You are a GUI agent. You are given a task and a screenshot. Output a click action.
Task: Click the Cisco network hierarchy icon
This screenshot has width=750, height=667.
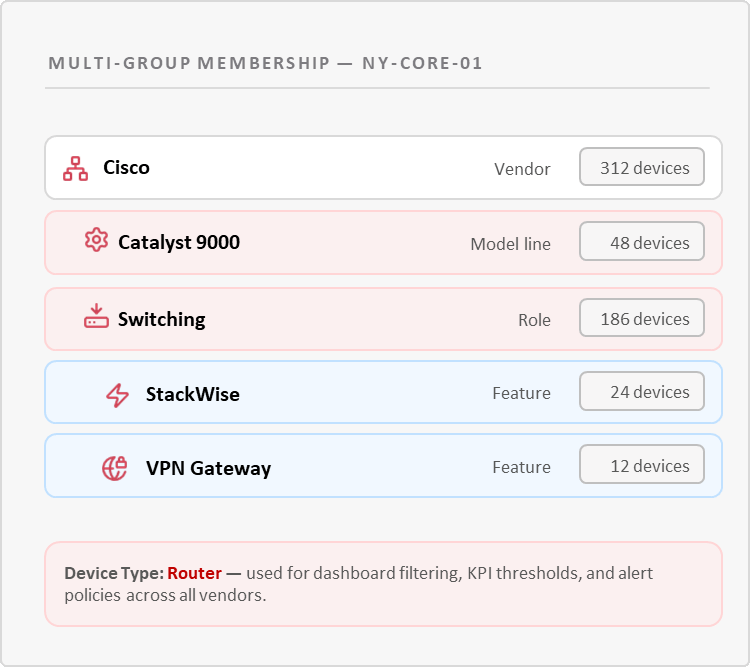pos(76,168)
